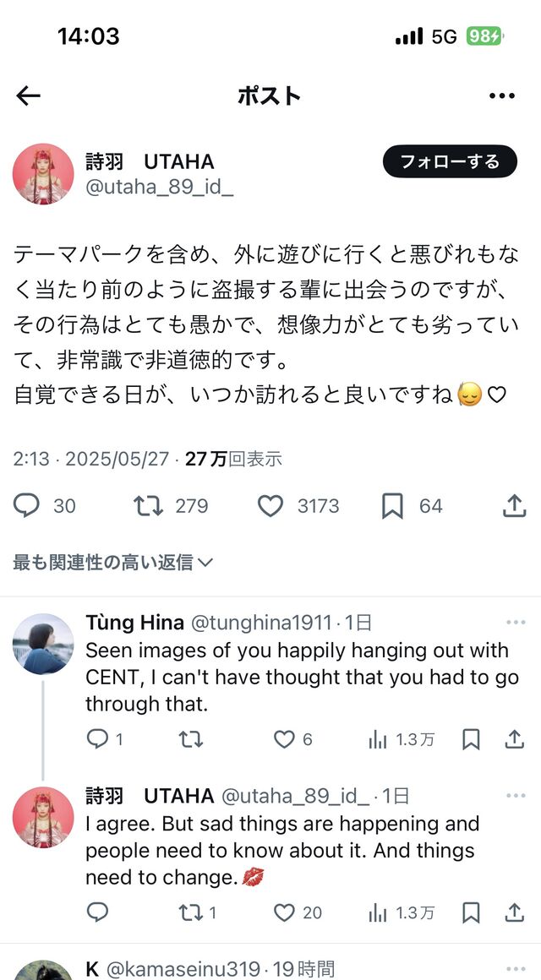This screenshot has width=541, height=980.
Task: Bookmark the main post showing 64
Action: (x=392, y=505)
